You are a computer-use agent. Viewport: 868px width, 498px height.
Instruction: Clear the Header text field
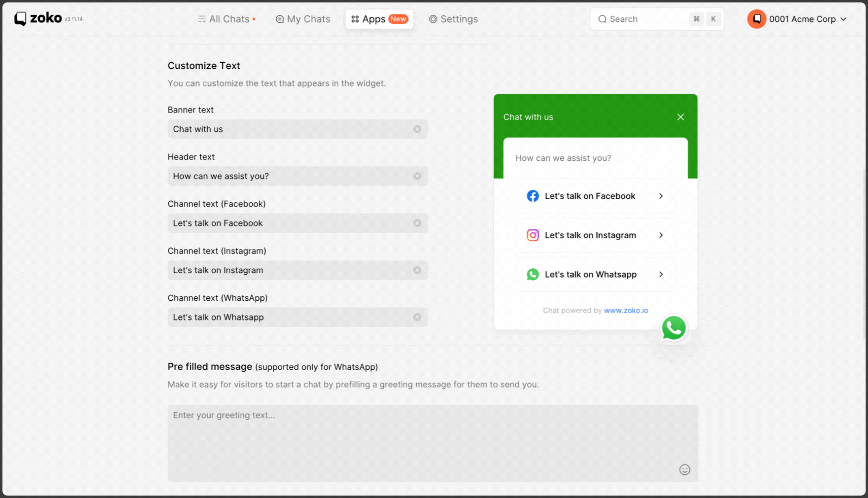[x=417, y=176]
